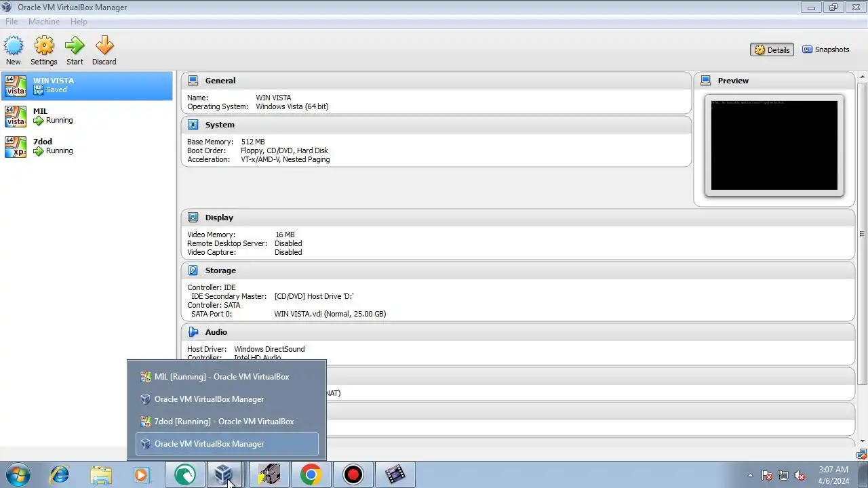Click the 7dod XP OS icon
Viewport: 868px width, 488px height.
click(16, 147)
